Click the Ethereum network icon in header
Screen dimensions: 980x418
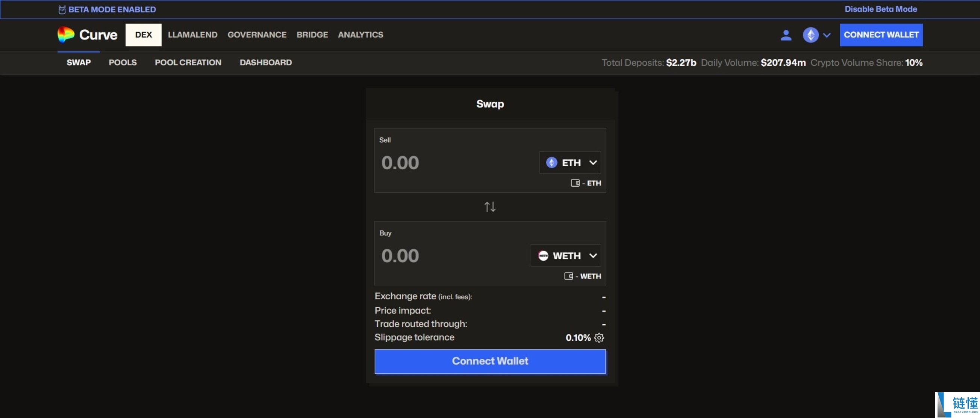[811, 35]
